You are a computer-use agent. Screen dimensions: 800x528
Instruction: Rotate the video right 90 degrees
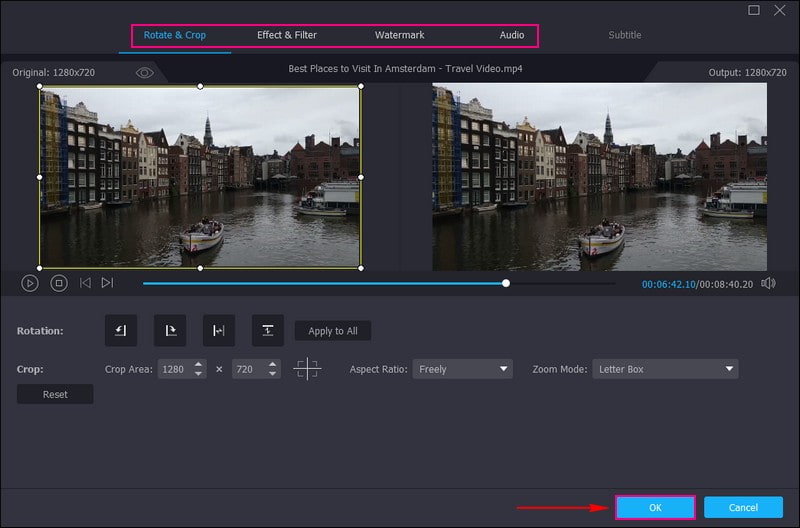click(x=169, y=331)
